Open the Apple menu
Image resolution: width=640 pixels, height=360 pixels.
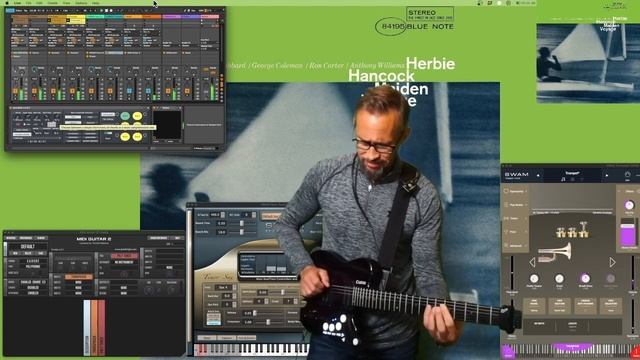[7, 3]
